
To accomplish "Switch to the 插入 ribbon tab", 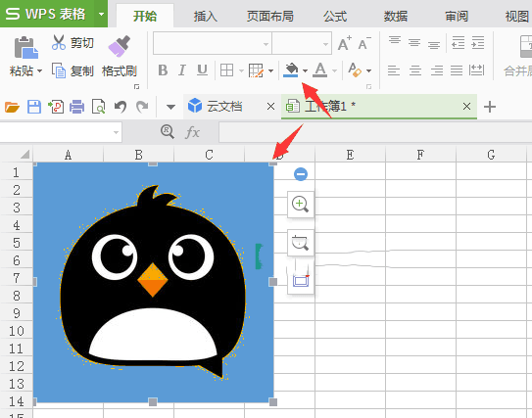I will pyautogui.click(x=206, y=16).
